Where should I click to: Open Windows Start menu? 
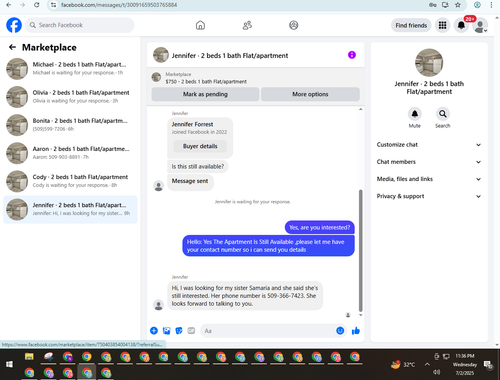point(9,364)
